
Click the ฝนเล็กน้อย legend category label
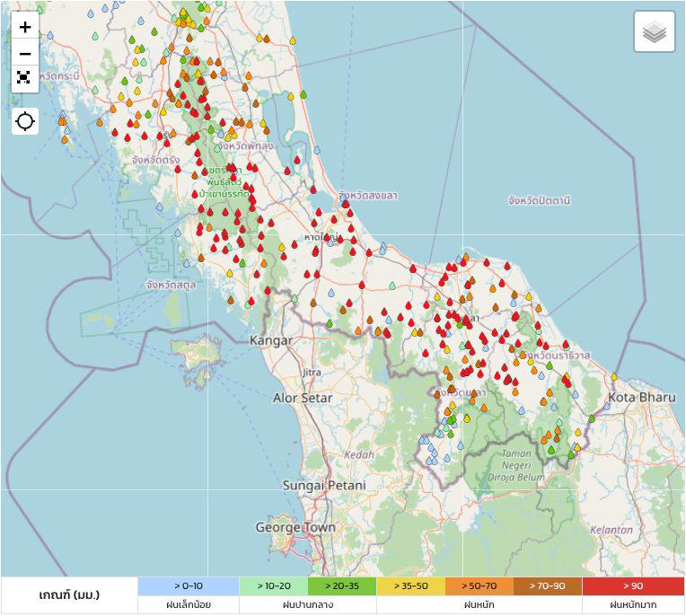pos(189,605)
